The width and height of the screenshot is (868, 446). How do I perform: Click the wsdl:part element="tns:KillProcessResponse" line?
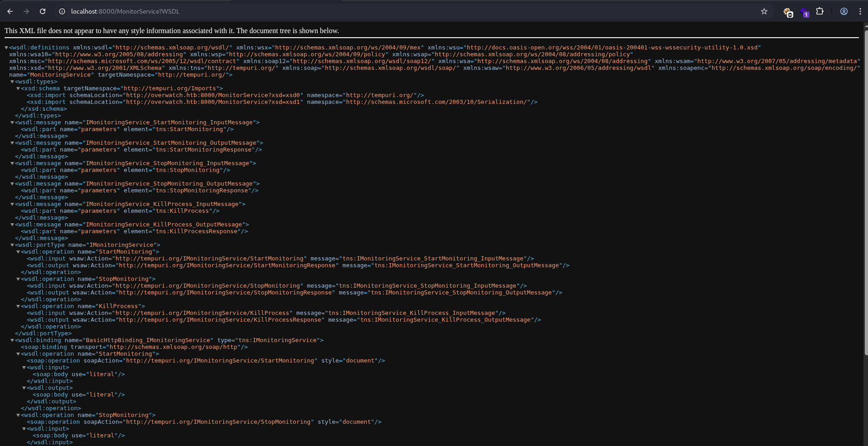pos(134,231)
